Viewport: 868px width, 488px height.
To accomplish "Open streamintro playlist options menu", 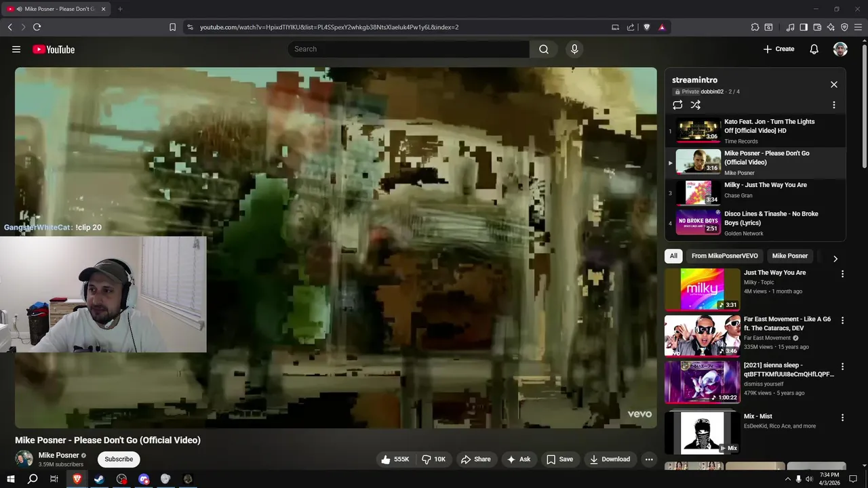I will (834, 105).
